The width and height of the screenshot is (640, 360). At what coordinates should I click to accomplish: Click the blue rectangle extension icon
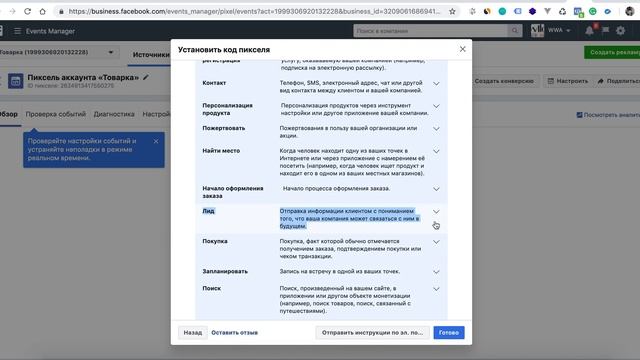[x=518, y=11]
